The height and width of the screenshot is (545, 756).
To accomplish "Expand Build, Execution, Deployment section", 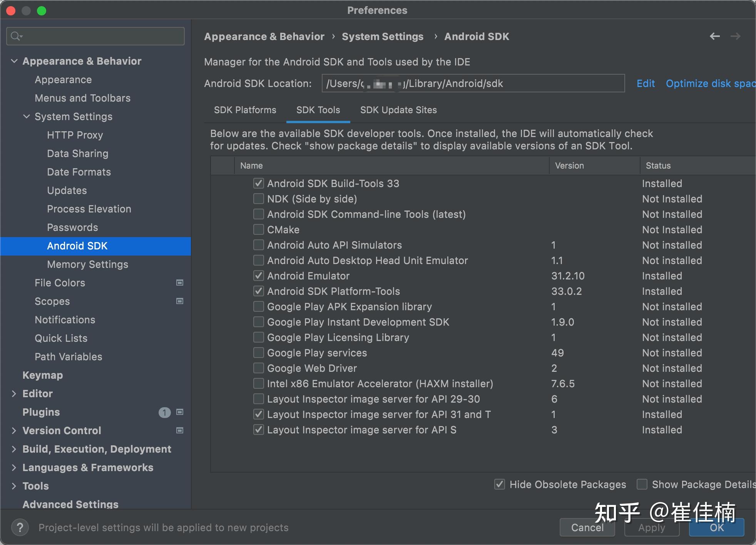I will [x=14, y=449].
